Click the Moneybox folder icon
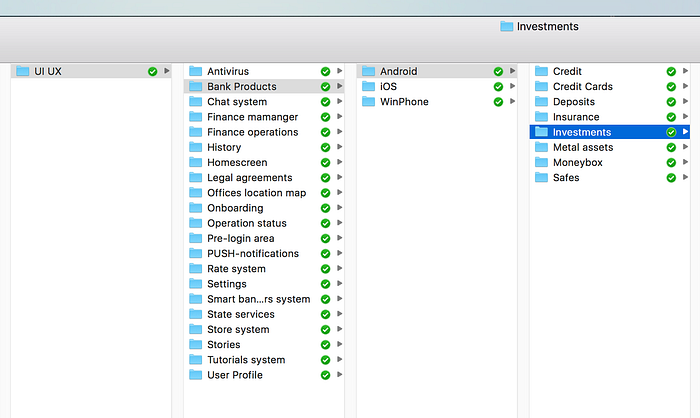Screen dimensions: 700x418 [x=542, y=162]
